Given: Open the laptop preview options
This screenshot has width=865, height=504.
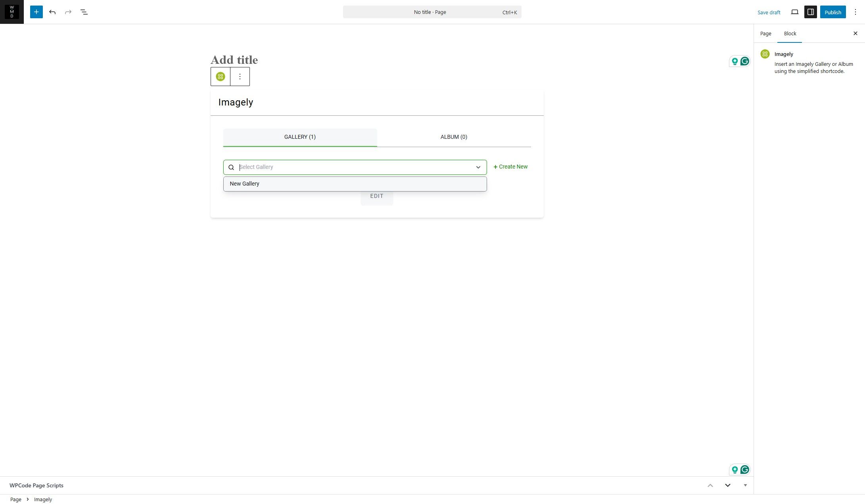Looking at the screenshot, I should coord(795,12).
